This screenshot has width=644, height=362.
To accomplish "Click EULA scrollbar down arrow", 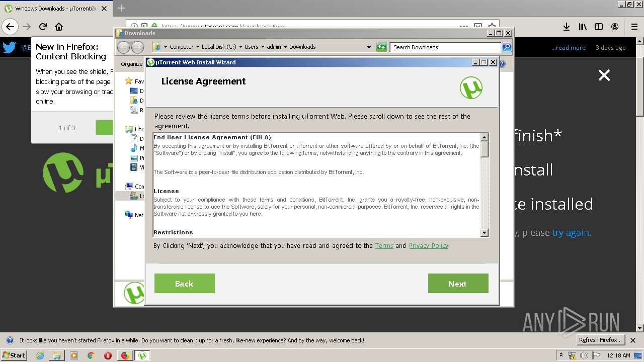I will tap(485, 233).
